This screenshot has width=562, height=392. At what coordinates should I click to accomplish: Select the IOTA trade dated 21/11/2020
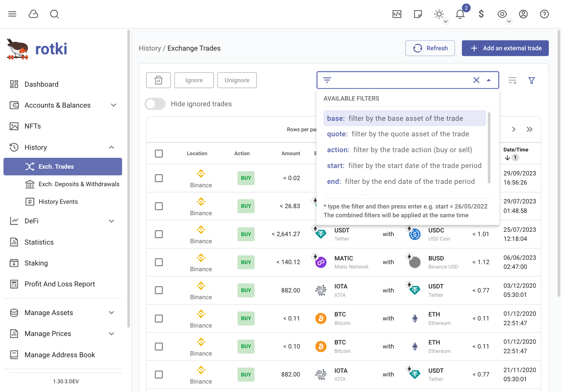(x=159, y=374)
